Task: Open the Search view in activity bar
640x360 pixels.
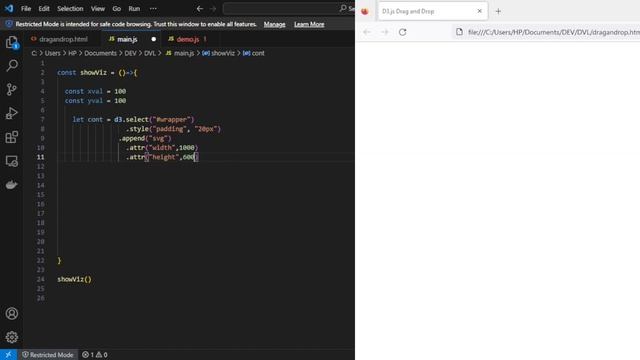Action: (12, 65)
